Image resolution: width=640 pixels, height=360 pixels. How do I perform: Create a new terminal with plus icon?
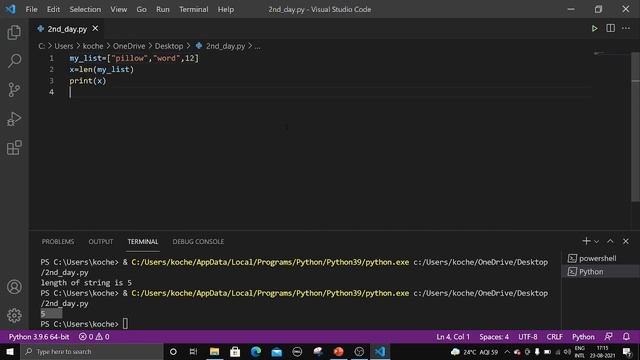pos(586,241)
